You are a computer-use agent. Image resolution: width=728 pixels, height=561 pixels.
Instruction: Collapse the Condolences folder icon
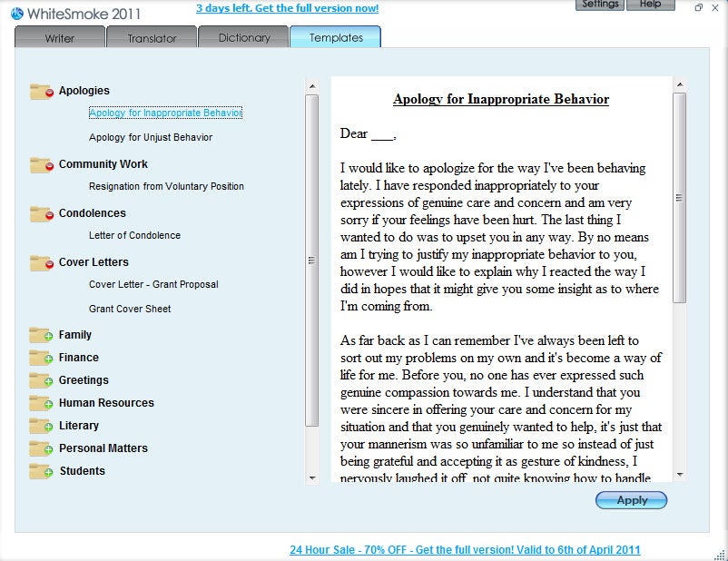(x=42, y=214)
